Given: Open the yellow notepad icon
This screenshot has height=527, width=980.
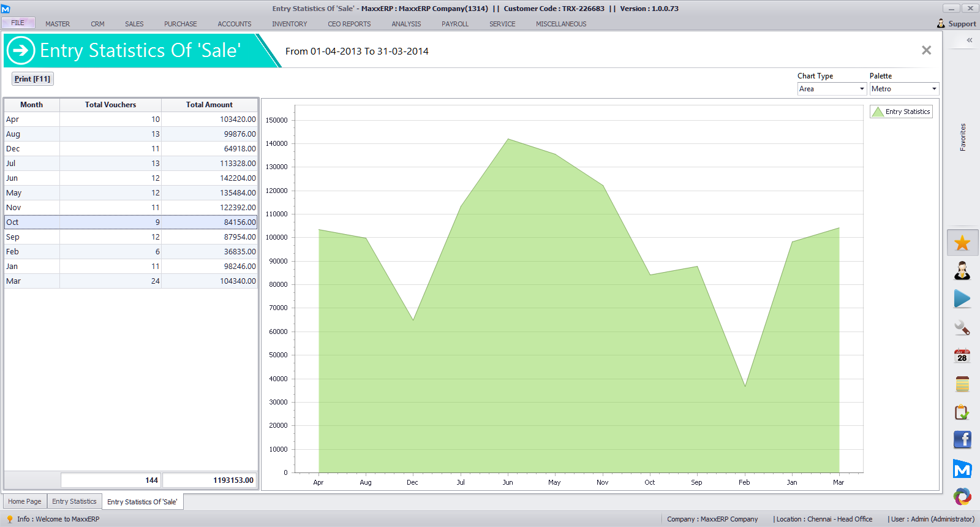Looking at the screenshot, I should click(962, 384).
